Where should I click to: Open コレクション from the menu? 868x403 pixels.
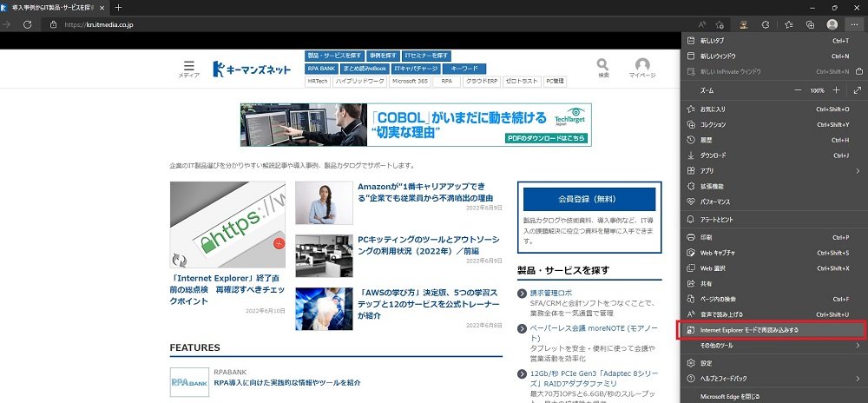pos(774,124)
